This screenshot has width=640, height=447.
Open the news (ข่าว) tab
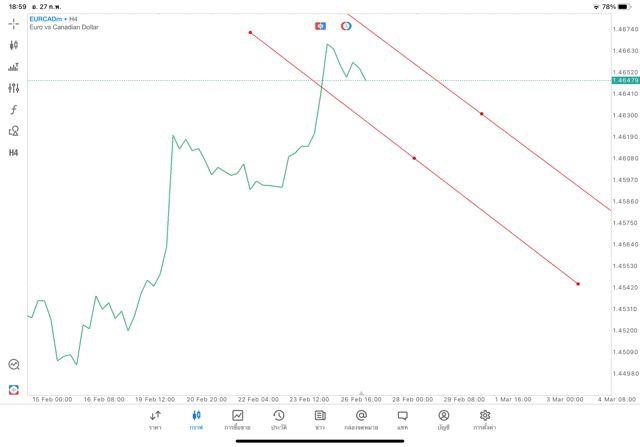click(x=320, y=420)
